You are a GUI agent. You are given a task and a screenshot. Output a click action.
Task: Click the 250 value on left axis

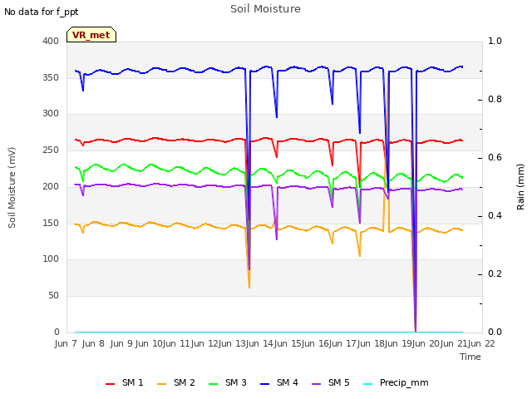pyautogui.click(x=51, y=150)
